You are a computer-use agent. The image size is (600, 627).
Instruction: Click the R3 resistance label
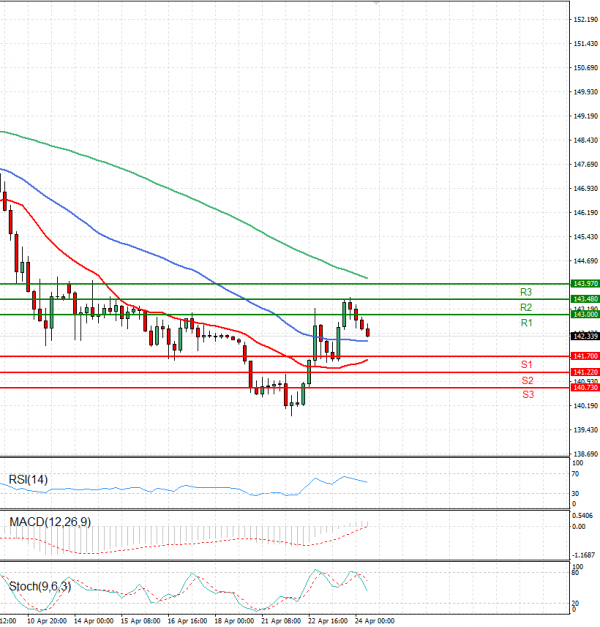pyautogui.click(x=525, y=292)
